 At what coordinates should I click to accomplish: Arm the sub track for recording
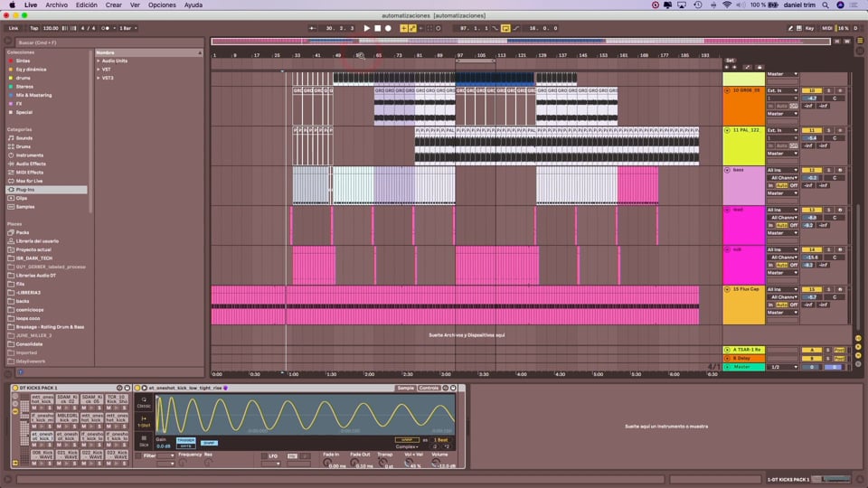click(x=840, y=250)
